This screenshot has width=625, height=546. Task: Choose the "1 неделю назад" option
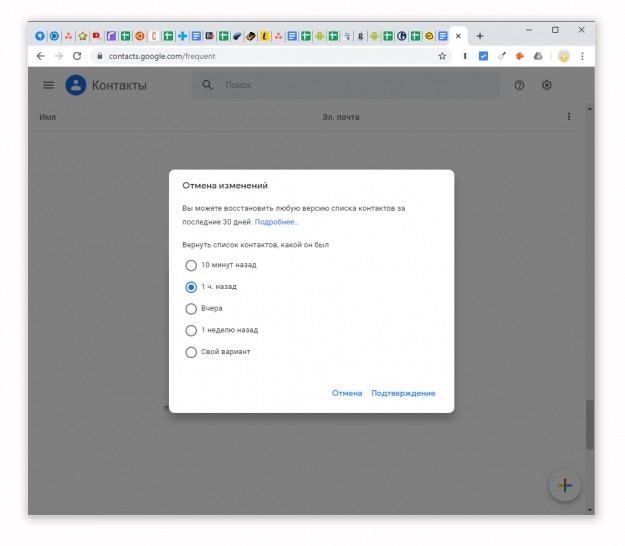pos(191,330)
